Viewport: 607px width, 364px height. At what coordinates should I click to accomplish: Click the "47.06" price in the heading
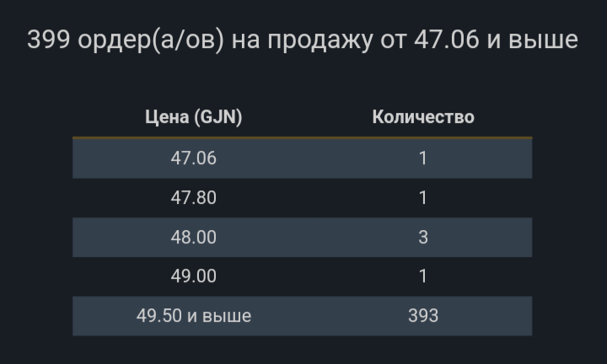coord(445,40)
